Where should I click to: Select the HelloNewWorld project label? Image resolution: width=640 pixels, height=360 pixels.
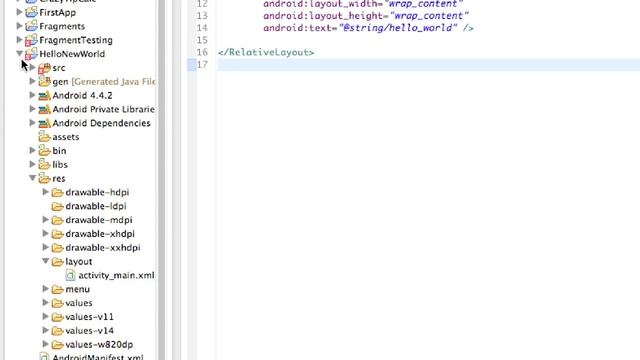(72, 54)
